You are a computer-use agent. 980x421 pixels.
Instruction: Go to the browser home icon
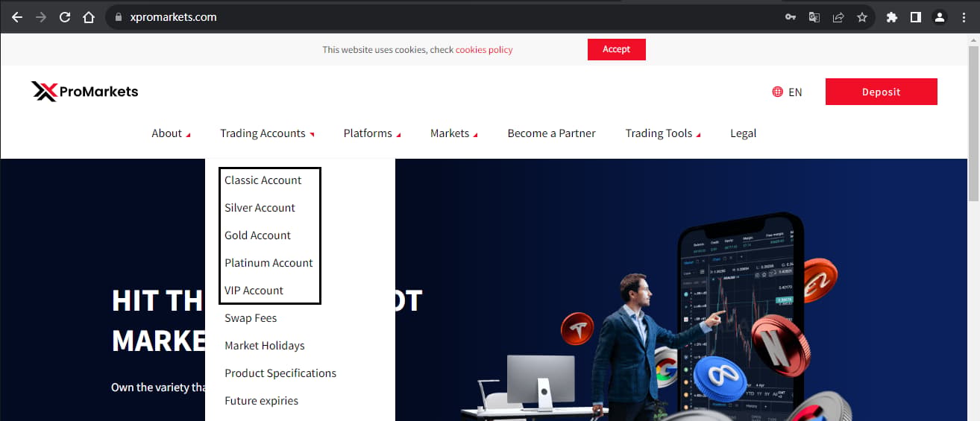click(x=89, y=17)
